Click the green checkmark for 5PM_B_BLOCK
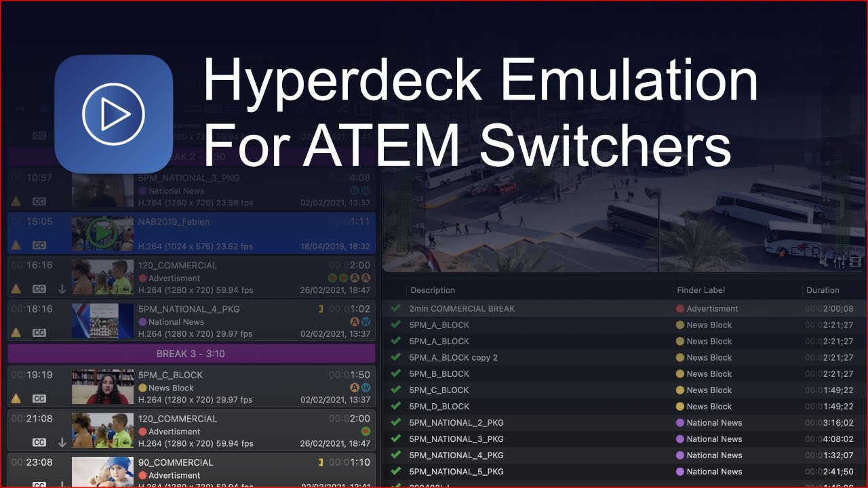Viewport: 868px width, 488px height. pos(396,373)
